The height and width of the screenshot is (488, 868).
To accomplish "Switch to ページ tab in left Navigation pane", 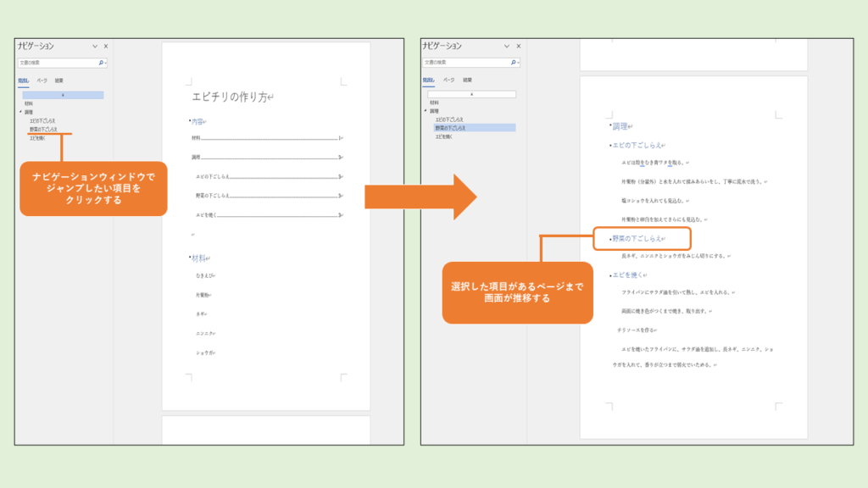I will [x=42, y=80].
